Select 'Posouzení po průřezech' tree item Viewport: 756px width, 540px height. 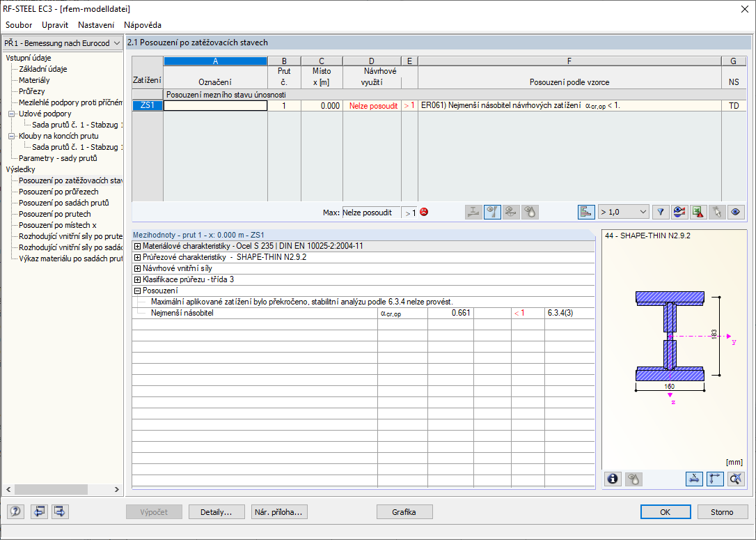coord(58,192)
